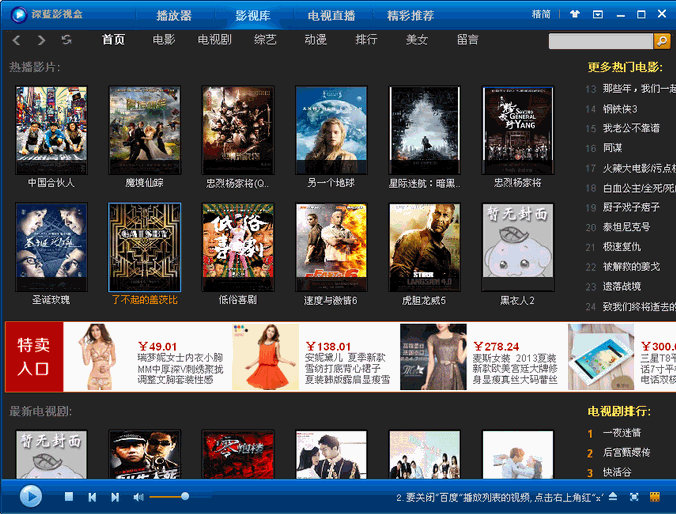
Task: Open 中国合伙人 movie poster
Action: (x=51, y=130)
